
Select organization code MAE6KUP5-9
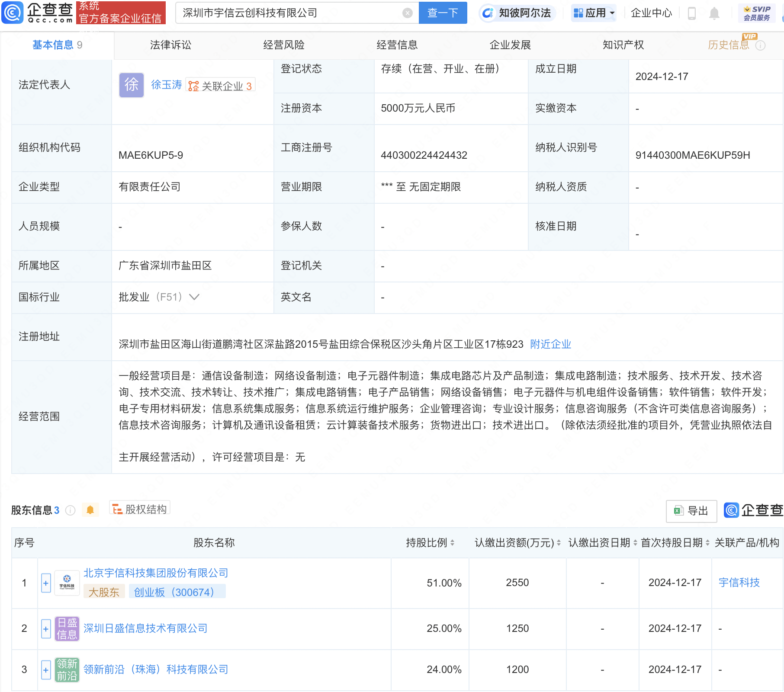(151, 155)
